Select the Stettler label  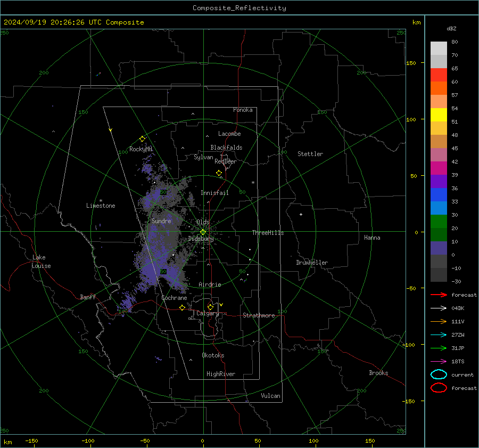[310, 154]
